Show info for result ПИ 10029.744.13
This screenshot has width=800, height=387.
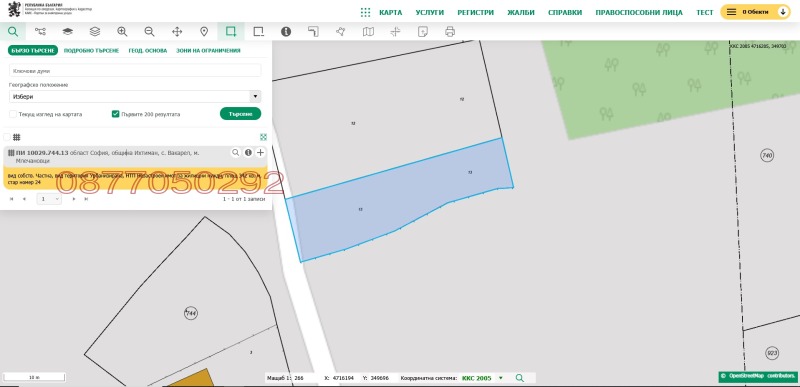pos(248,152)
